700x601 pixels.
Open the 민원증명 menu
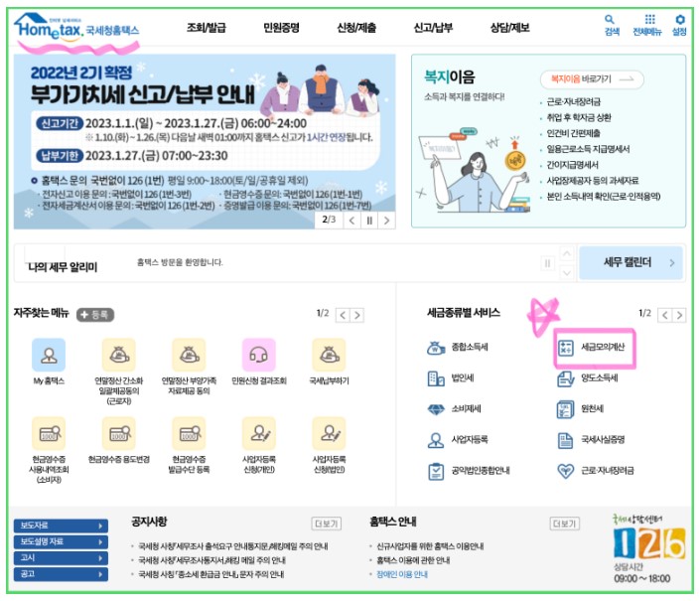click(x=281, y=28)
